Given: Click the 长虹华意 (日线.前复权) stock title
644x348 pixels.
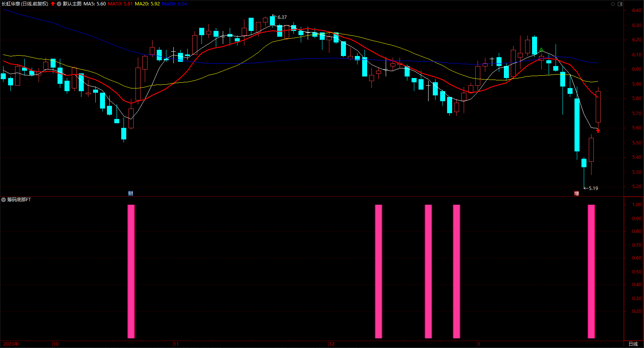Looking at the screenshot, I should 25,4.
